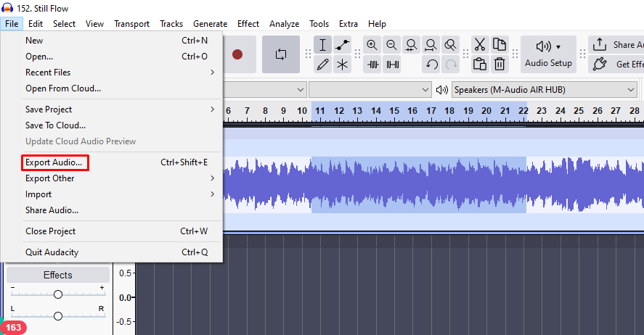644x335 pixels.
Task: Click the playback speaker icon
Action: (x=442, y=90)
